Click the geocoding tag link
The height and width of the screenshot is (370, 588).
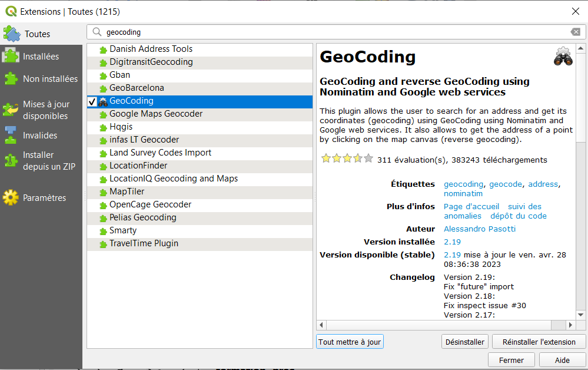coord(463,184)
